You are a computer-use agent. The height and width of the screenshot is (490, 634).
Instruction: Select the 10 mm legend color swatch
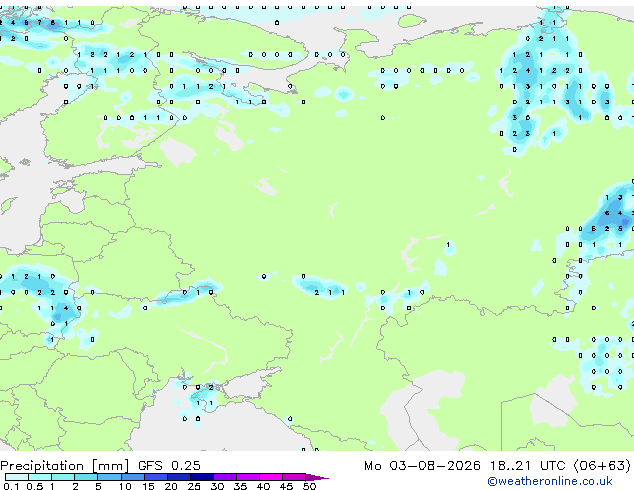click(132, 477)
